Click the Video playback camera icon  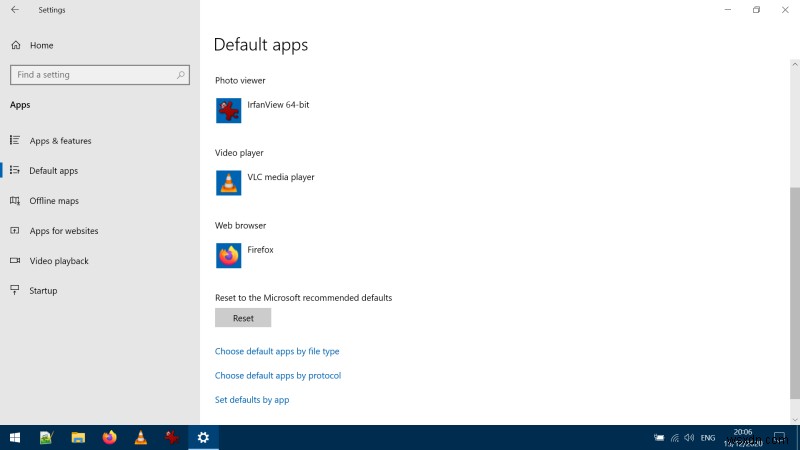point(15,261)
